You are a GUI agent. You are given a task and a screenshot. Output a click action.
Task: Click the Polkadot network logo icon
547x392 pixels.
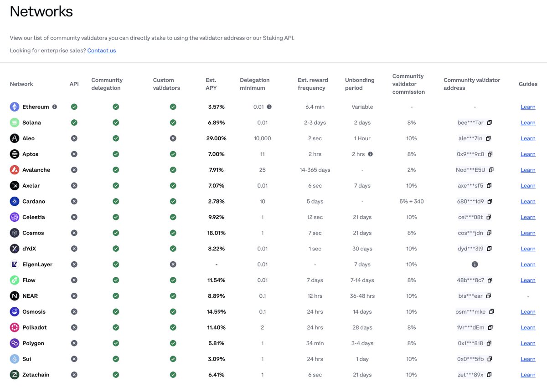pyautogui.click(x=15, y=327)
